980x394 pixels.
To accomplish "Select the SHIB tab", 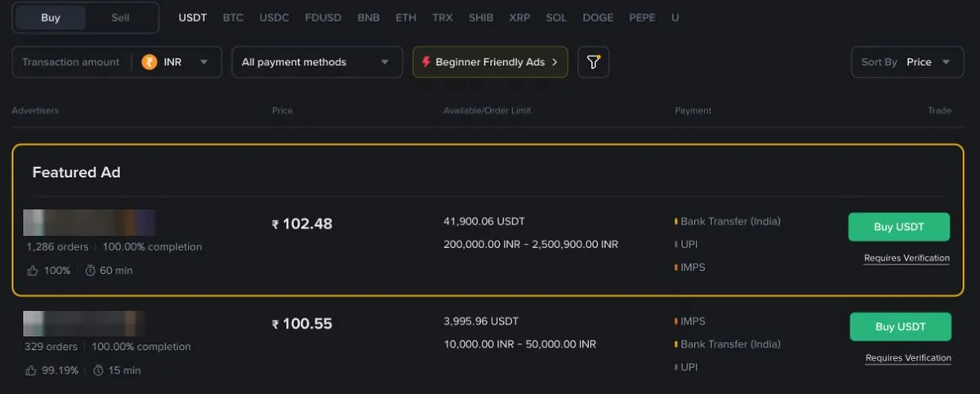I will [x=481, y=17].
